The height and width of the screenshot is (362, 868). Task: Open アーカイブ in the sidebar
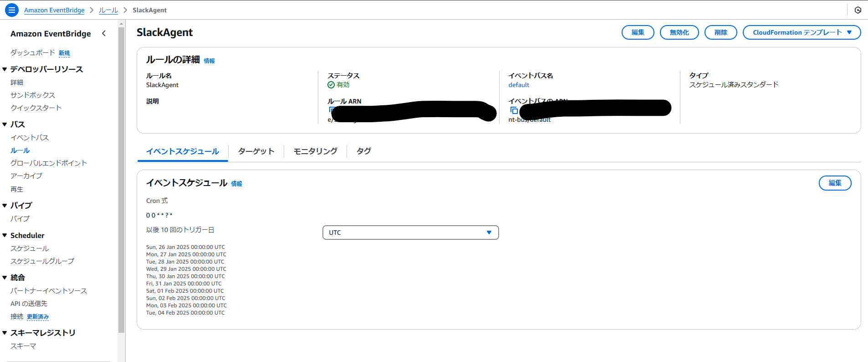click(26, 176)
